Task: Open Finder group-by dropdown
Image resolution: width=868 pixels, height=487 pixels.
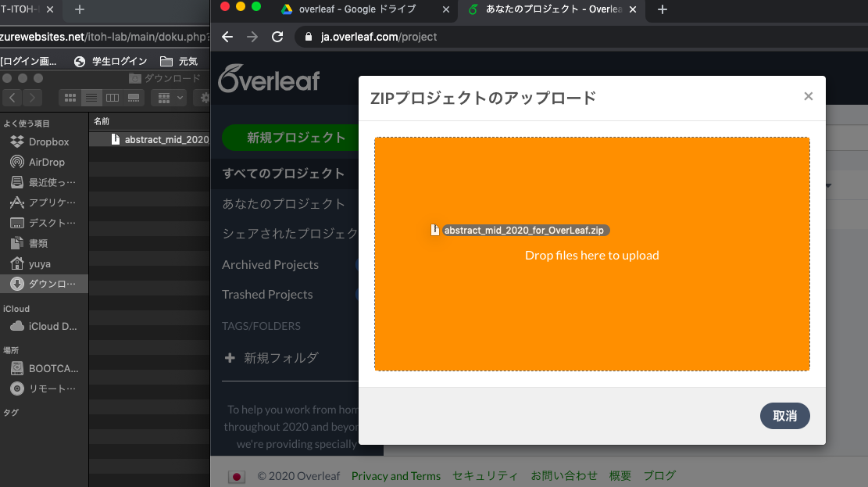Action: click(170, 98)
